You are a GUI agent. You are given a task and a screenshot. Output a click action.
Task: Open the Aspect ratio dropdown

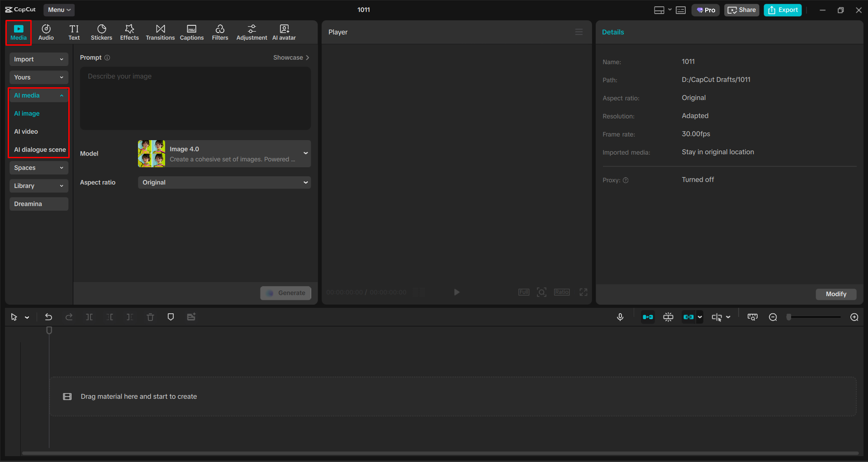pyautogui.click(x=224, y=182)
